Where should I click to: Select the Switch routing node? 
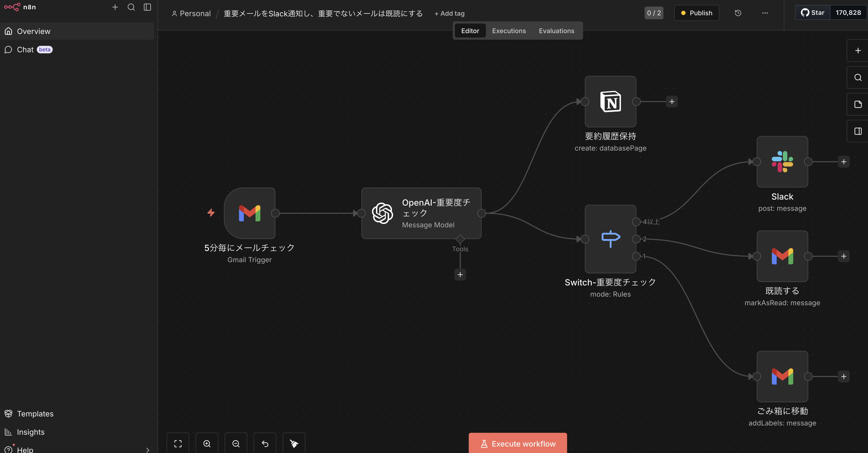(x=610, y=239)
